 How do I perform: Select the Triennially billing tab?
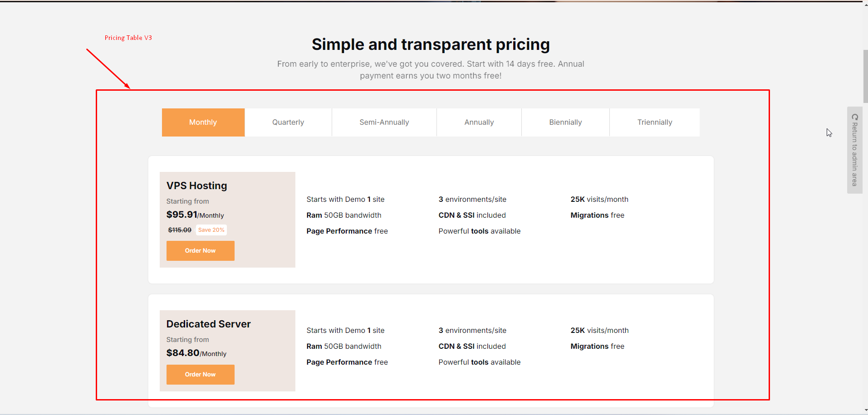click(654, 122)
